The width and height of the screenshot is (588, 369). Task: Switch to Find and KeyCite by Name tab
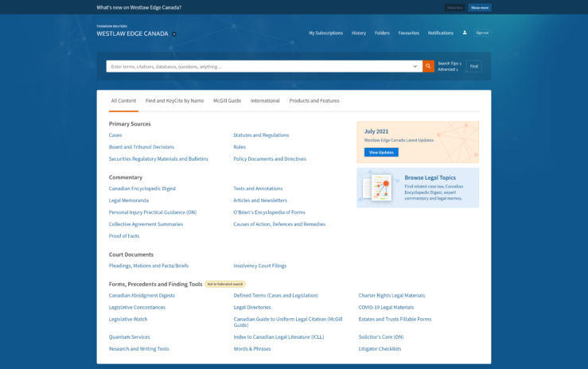click(175, 101)
